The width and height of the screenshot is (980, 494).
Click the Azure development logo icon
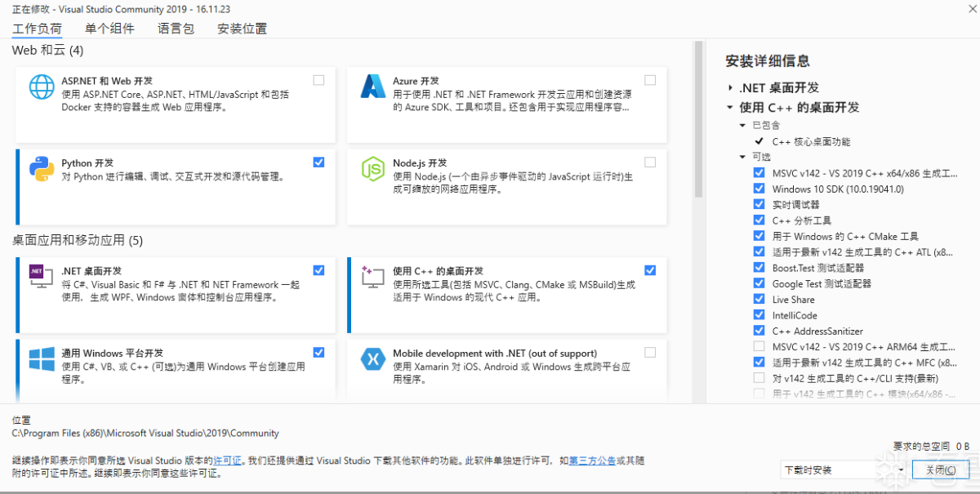pyautogui.click(x=373, y=87)
